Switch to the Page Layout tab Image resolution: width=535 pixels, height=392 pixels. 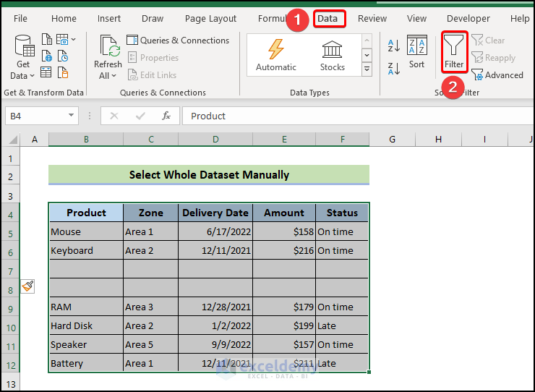pos(210,19)
